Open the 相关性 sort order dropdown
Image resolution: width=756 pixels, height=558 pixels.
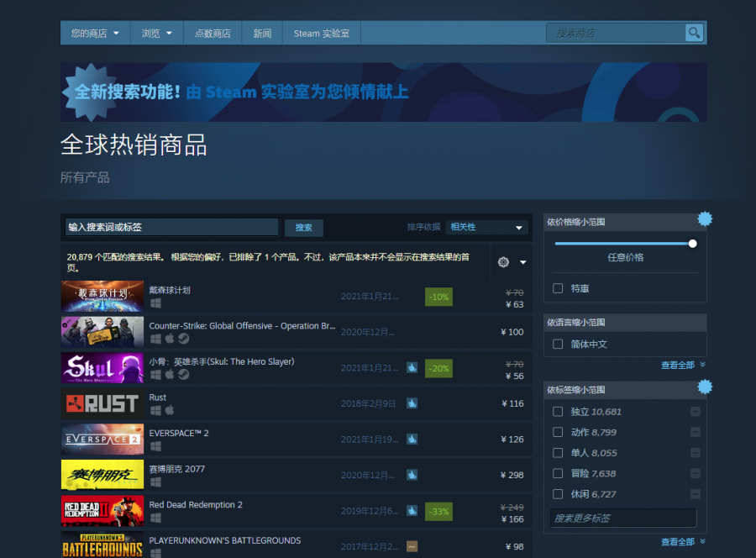pyautogui.click(x=486, y=227)
